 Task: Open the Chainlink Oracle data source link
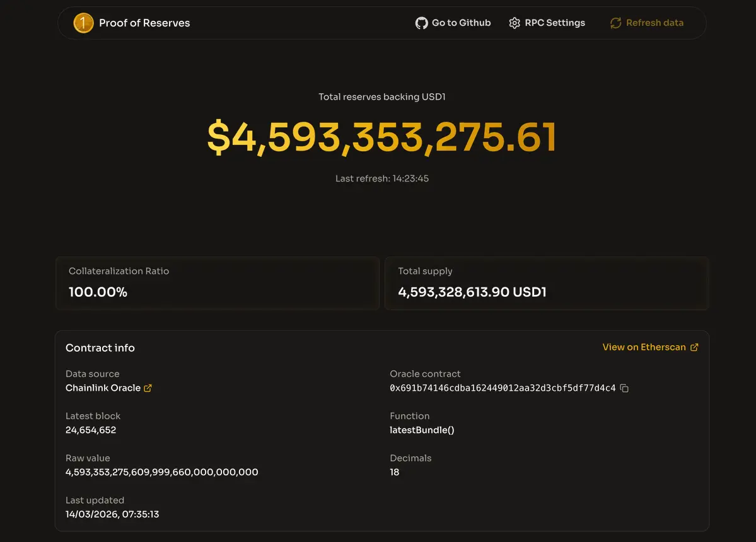coord(108,388)
